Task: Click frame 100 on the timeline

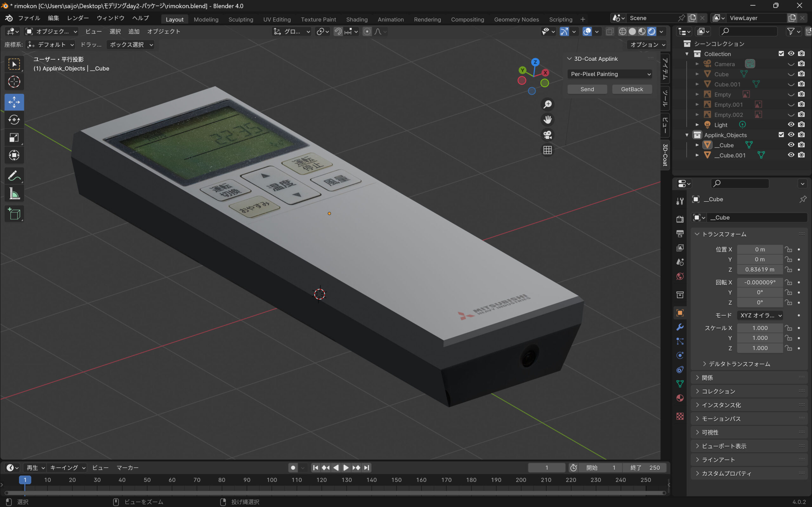Action: 272,480
